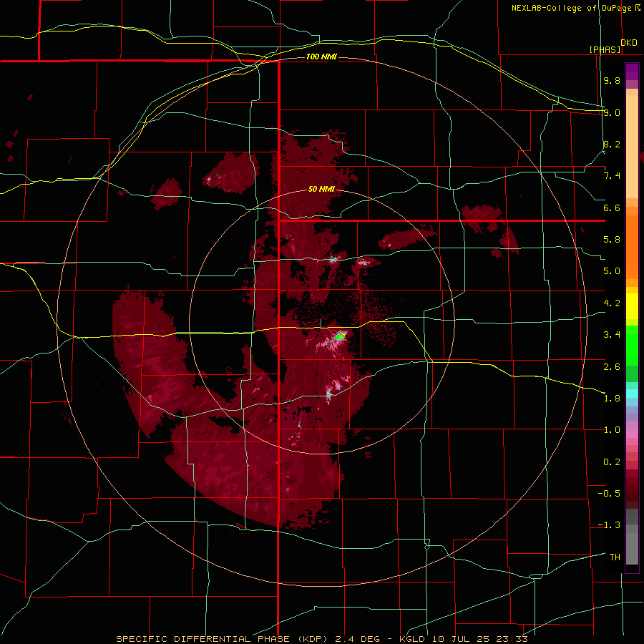This screenshot has height=644, width=644.
Task: Click the TH threshold label on legend
Action: (x=615, y=557)
